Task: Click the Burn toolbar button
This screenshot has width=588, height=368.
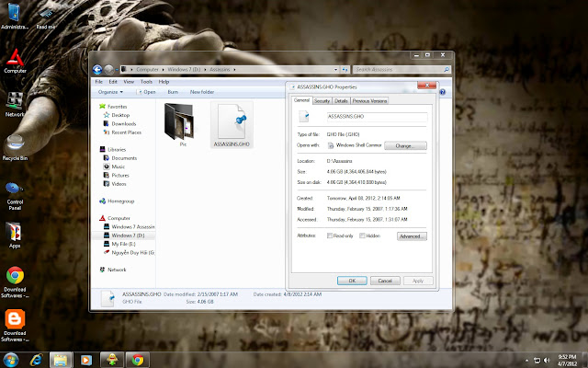Action: point(173,92)
